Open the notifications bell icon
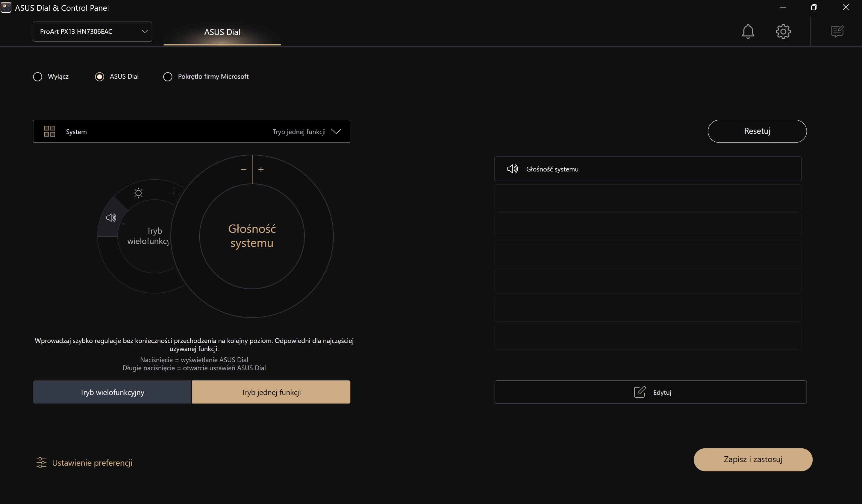Image resolution: width=862 pixels, height=504 pixels. click(748, 31)
